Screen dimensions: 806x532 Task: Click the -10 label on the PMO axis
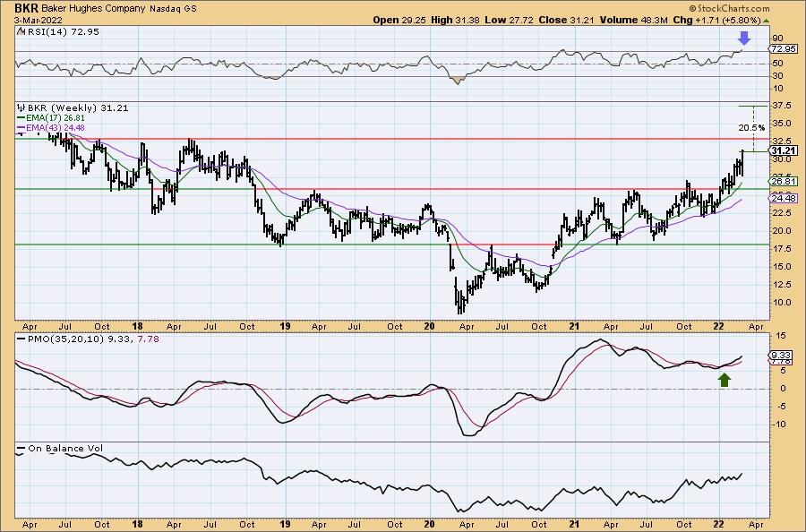coord(779,424)
